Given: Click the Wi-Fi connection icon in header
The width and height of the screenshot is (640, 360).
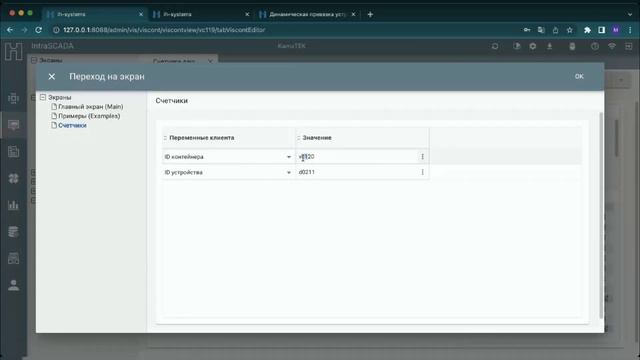Looking at the screenshot, I should tap(611, 46).
